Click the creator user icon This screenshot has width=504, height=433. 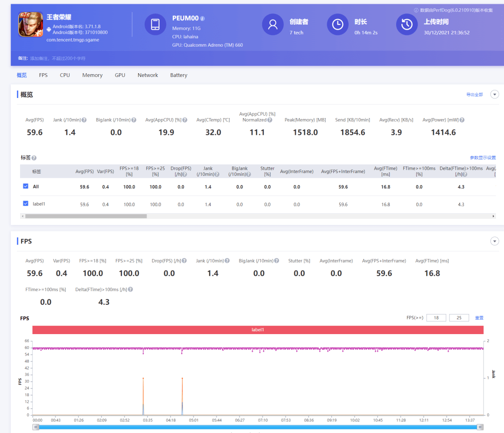[x=273, y=24]
